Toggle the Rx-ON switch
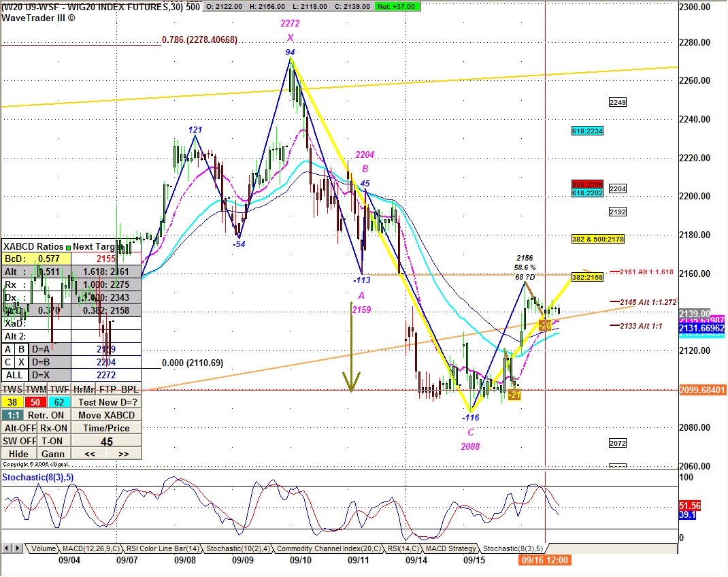728x577 pixels. (x=54, y=428)
